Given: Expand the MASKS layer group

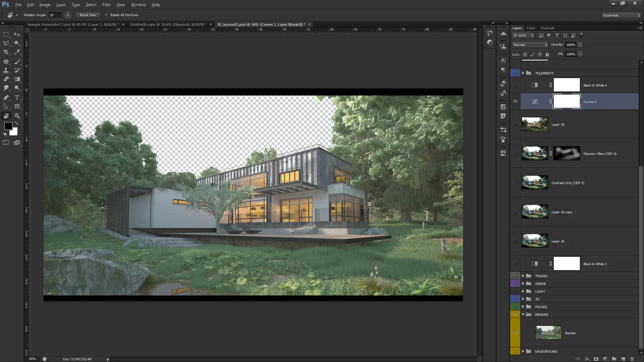Looking at the screenshot, I should [x=522, y=275].
